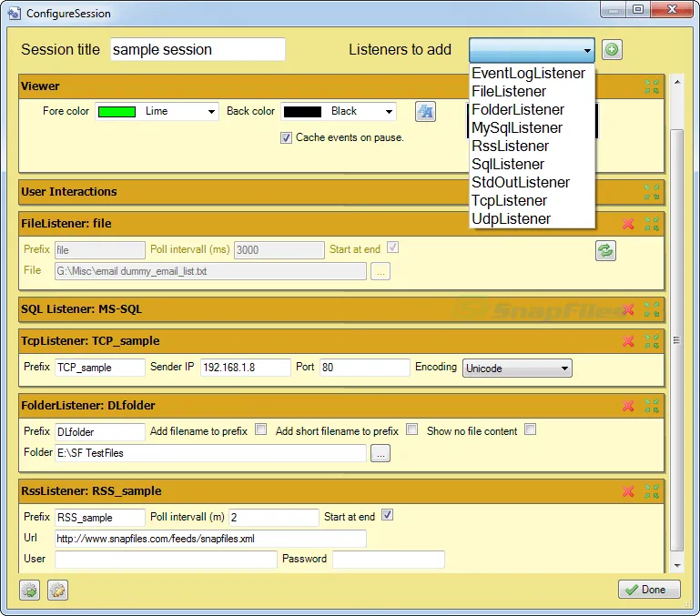Remove the TcpListener: TCP_sample section

[628, 341]
